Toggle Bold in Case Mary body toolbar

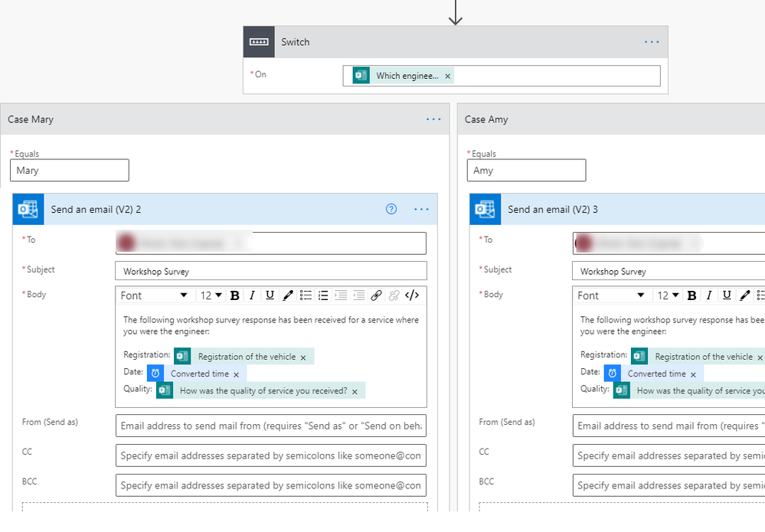click(x=234, y=295)
